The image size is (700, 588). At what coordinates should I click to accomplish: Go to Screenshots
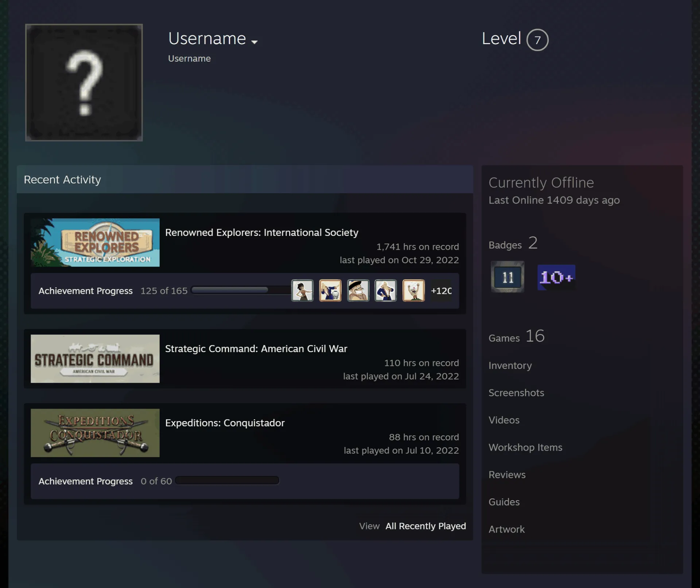(x=516, y=393)
